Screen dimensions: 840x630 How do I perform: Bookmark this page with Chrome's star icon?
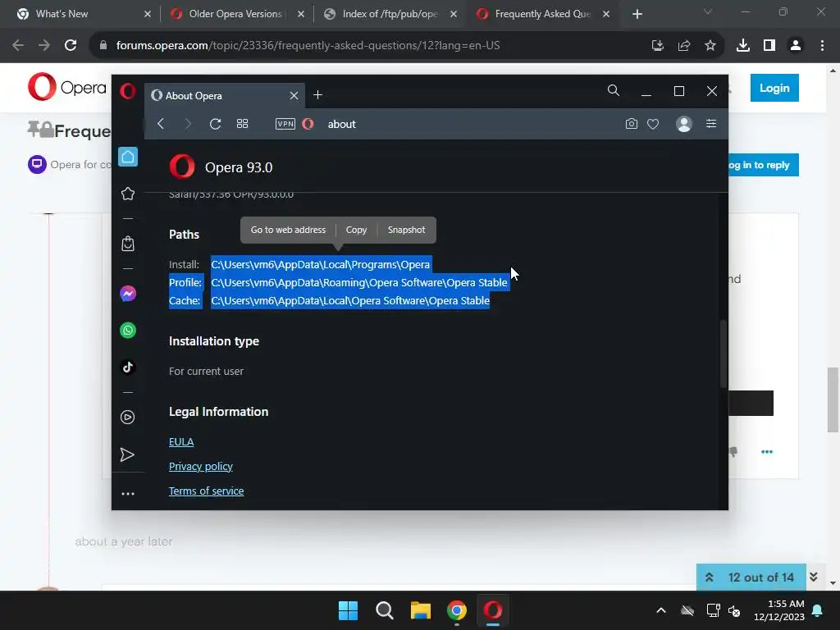pyautogui.click(x=710, y=46)
